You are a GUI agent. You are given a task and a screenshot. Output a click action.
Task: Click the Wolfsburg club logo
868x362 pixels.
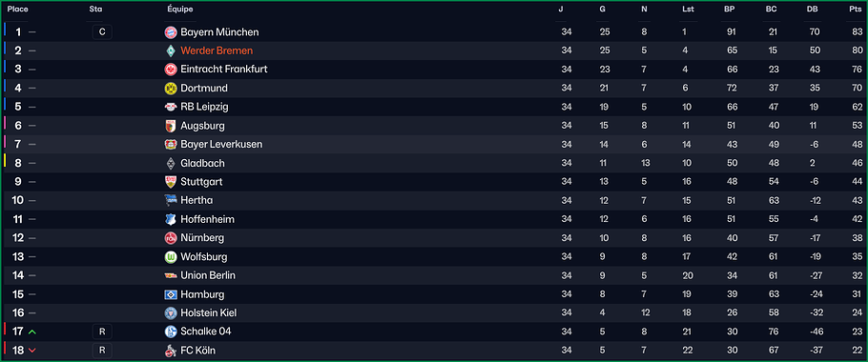170,257
